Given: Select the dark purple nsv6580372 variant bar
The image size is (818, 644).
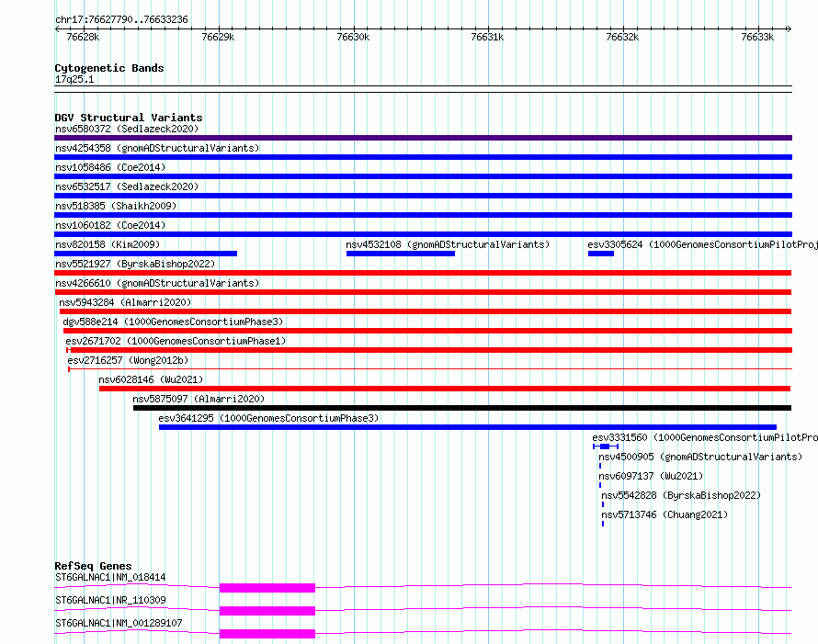Looking at the screenshot, I should (423, 138).
